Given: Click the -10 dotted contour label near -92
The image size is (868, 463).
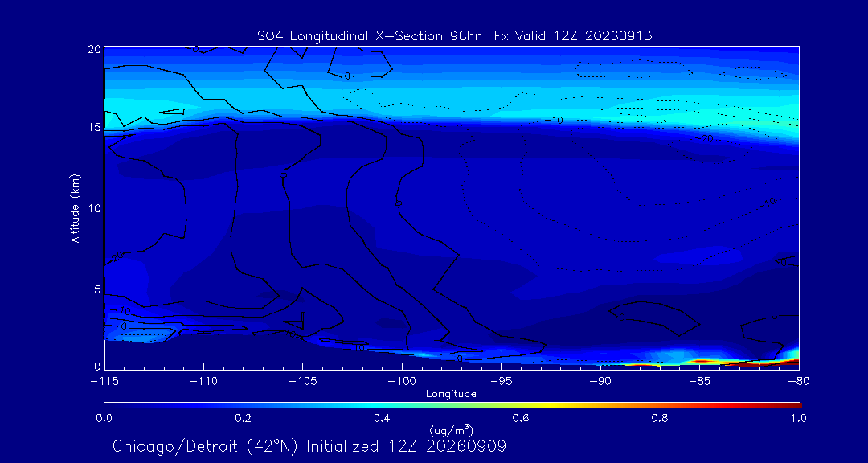Looking at the screenshot, I should 554,121.
